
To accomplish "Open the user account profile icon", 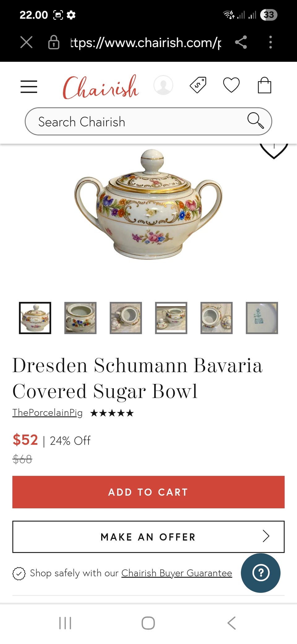I will point(163,85).
